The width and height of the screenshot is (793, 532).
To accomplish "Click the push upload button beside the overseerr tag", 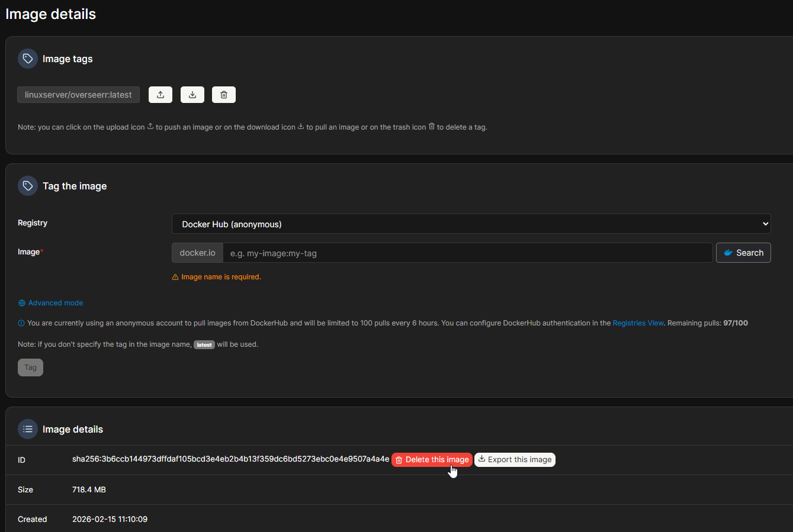I will (x=160, y=95).
